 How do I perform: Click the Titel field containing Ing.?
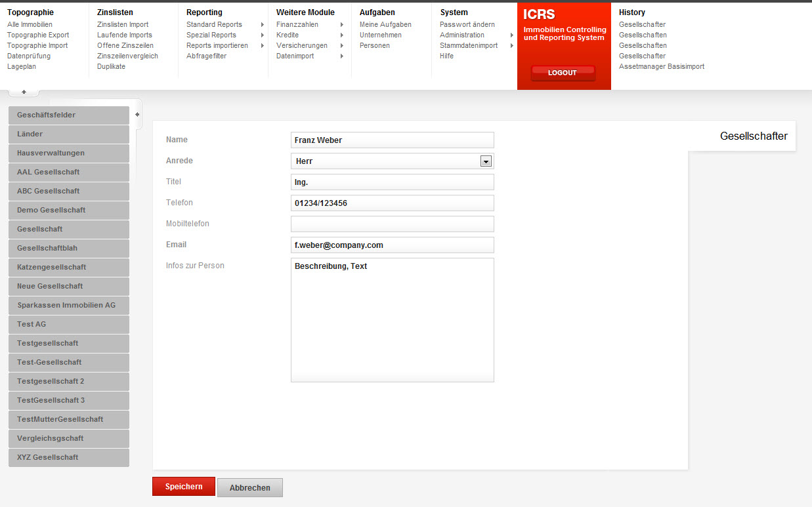pos(393,182)
